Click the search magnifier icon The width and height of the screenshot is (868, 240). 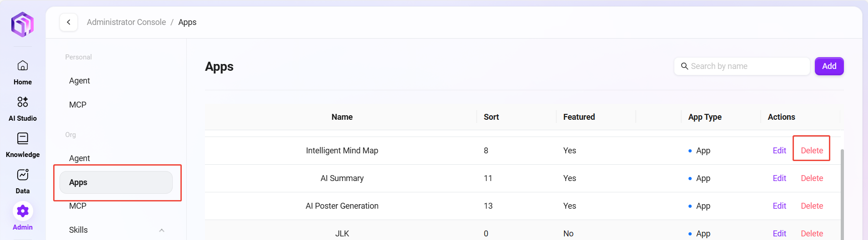coord(684,66)
